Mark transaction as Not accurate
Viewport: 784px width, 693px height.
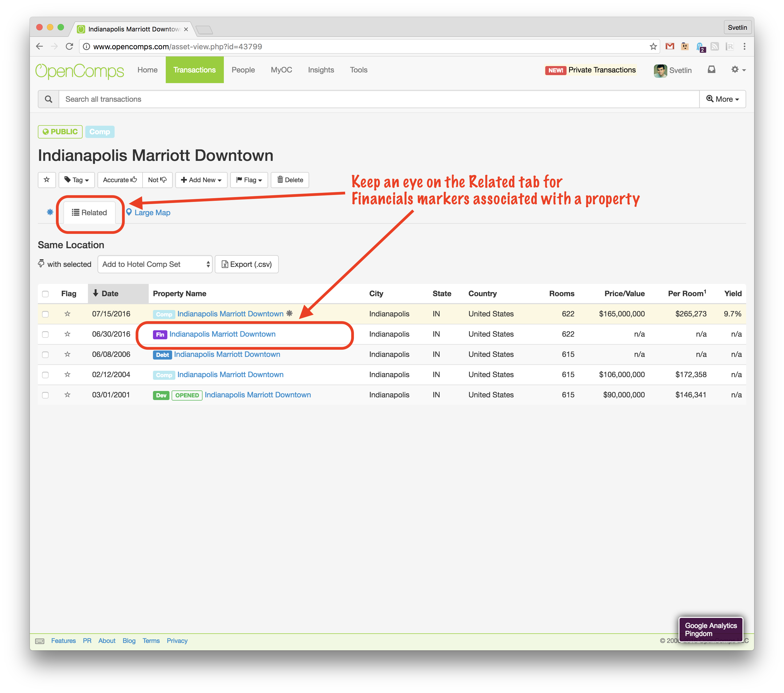point(157,180)
